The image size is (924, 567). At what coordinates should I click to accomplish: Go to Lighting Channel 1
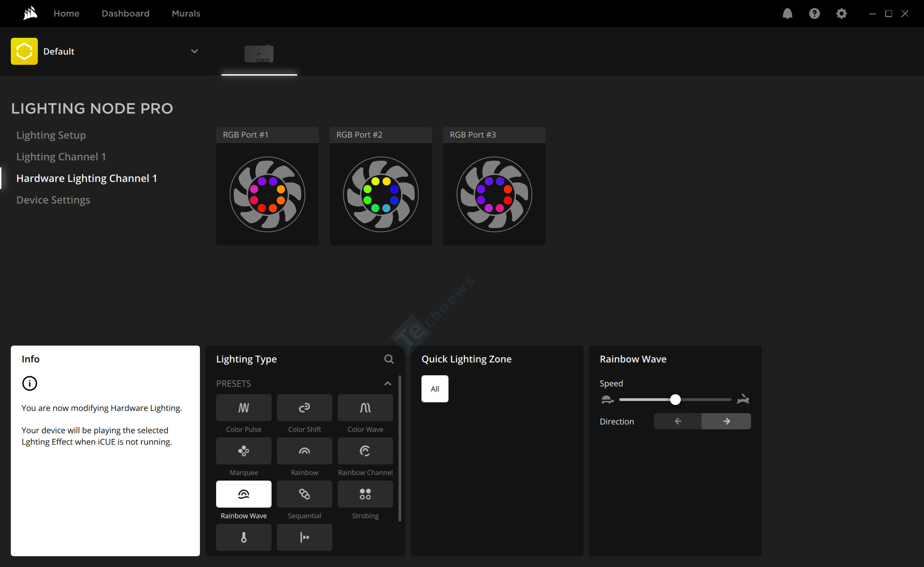click(x=61, y=157)
